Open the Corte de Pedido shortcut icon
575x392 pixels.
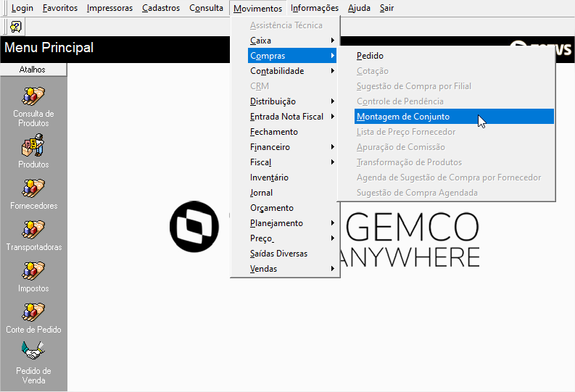point(33,312)
